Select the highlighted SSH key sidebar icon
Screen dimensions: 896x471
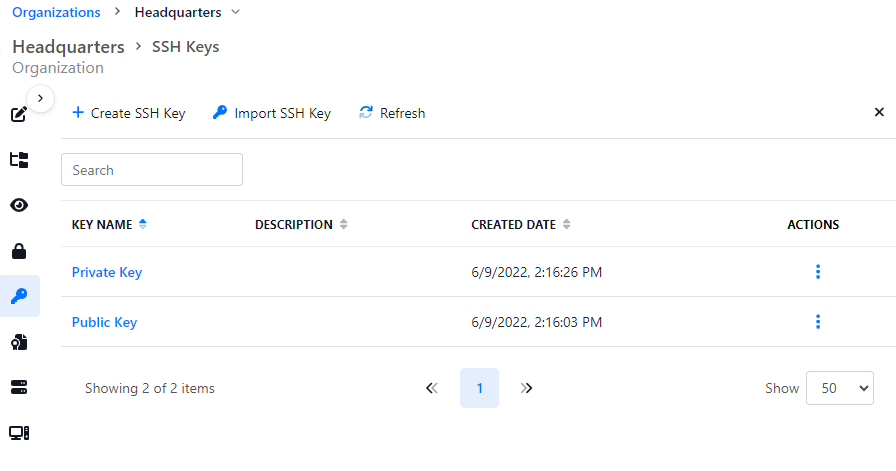click(x=19, y=296)
